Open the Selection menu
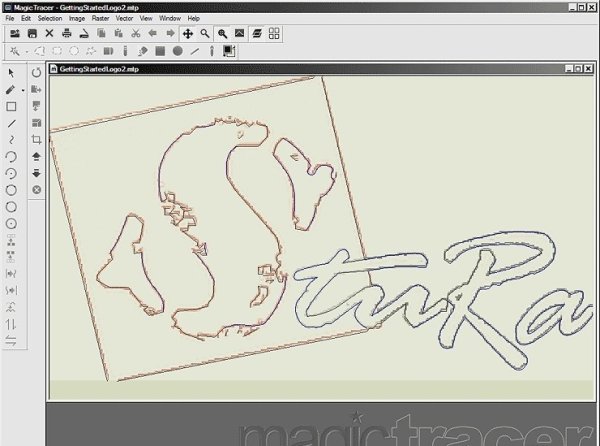The height and width of the screenshot is (446, 600). click(x=49, y=19)
